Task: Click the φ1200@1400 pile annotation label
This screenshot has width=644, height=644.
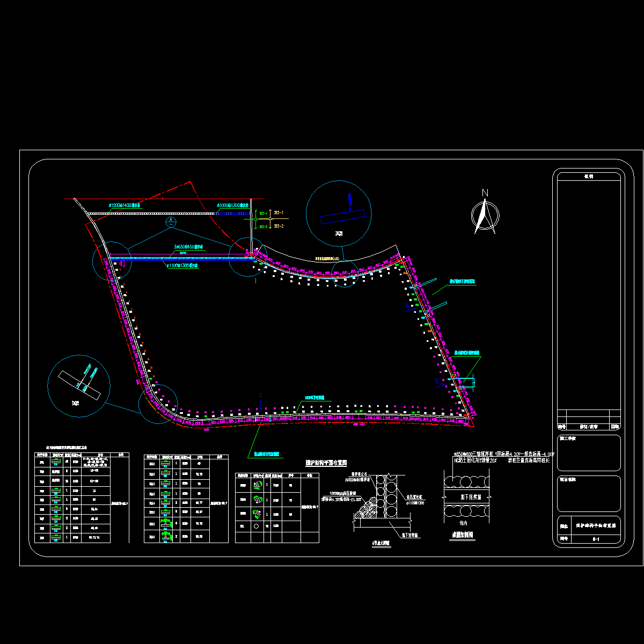Action: coord(125,206)
